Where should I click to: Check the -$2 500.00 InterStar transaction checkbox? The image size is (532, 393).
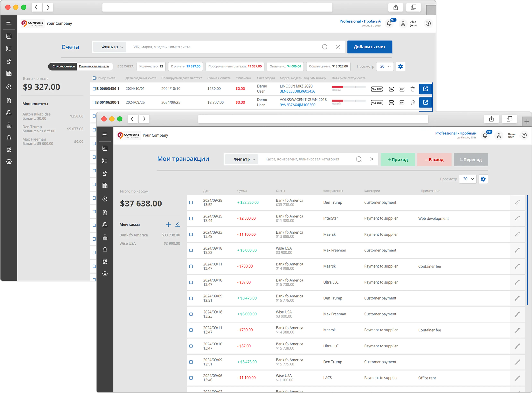point(191,218)
